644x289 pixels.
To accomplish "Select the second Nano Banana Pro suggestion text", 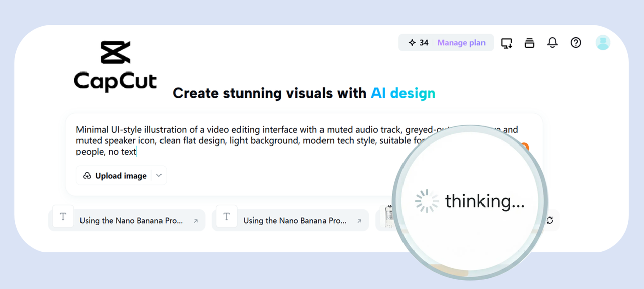I will tap(295, 221).
